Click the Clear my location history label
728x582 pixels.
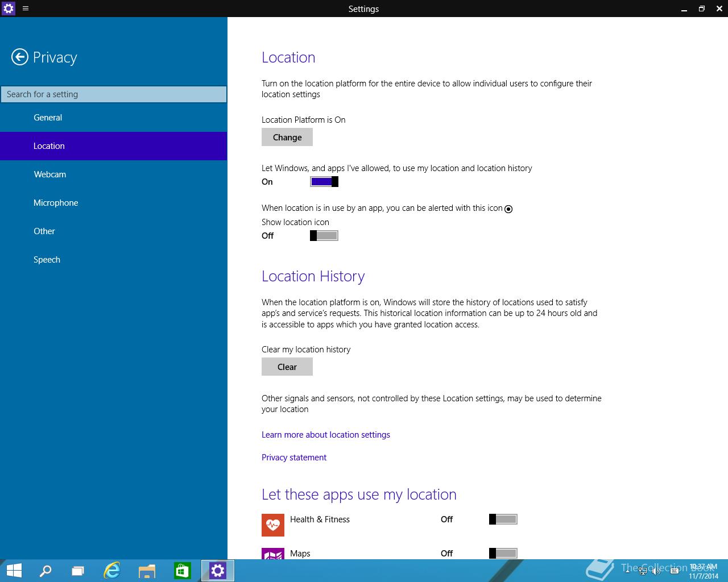pos(306,350)
